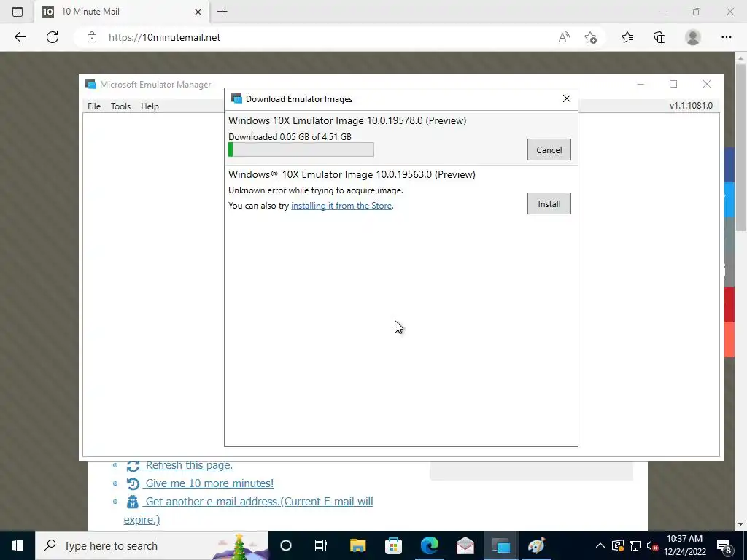Open Edge Settings and more menu
Screen dimensions: 747x560
click(x=726, y=37)
